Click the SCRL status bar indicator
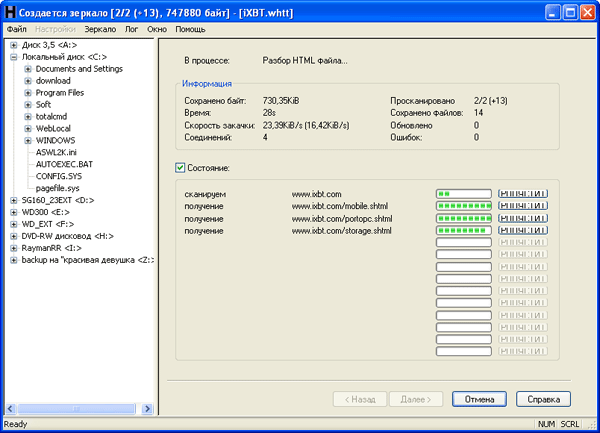The image size is (600, 433). pos(570,424)
